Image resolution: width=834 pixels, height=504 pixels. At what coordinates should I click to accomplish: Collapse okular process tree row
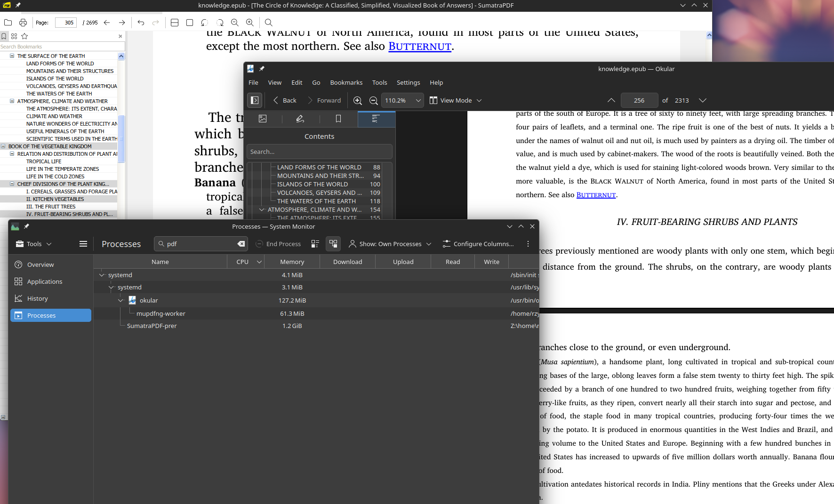point(120,300)
